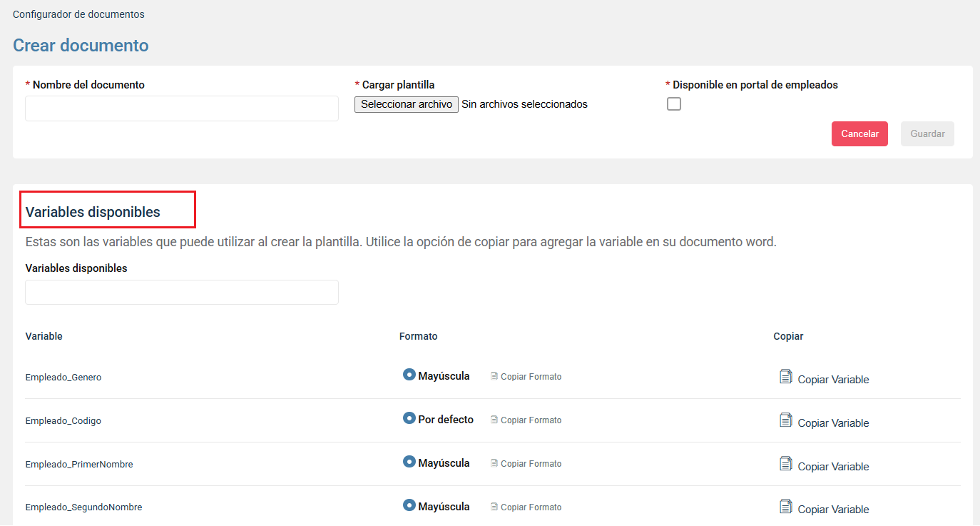Click the Empleado_Genero variable name
Viewport: 980px width, 526px height.
coord(63,378)
